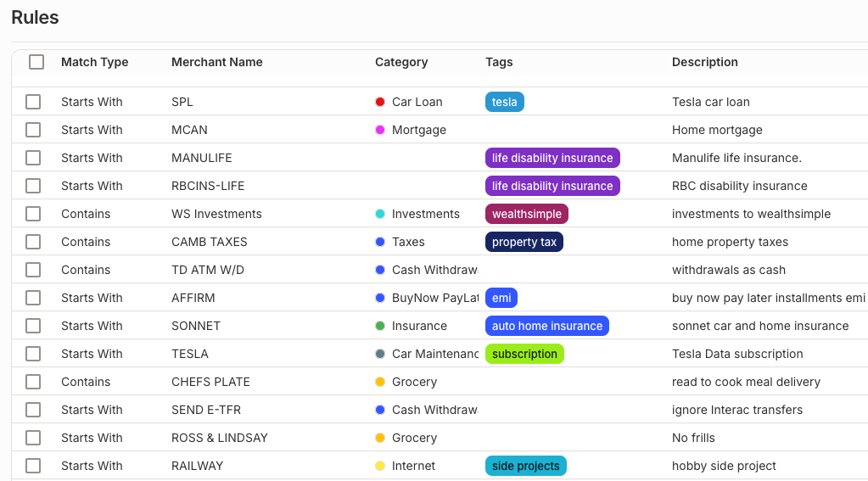Image resolution: width=868 pixels, height=481 pixels.
Task: Click the 'Tesla Data subscription' description
Action: point(737,354)
